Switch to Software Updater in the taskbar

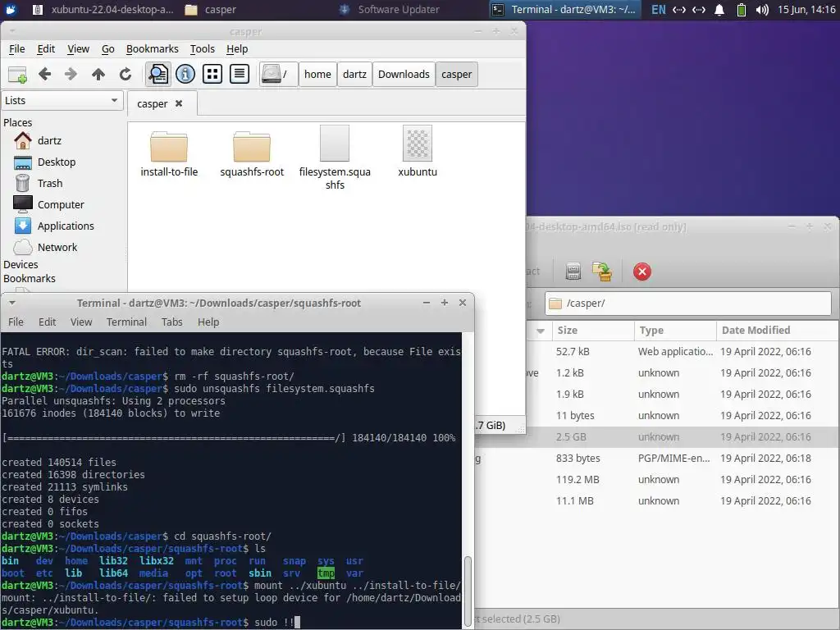[x=390, y=10]
